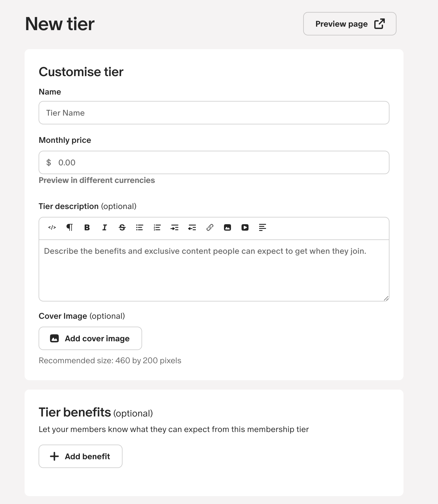The height and width of the screenshot is (504, 438).
Task: Click the Tier Name input field
Action: 214,113
